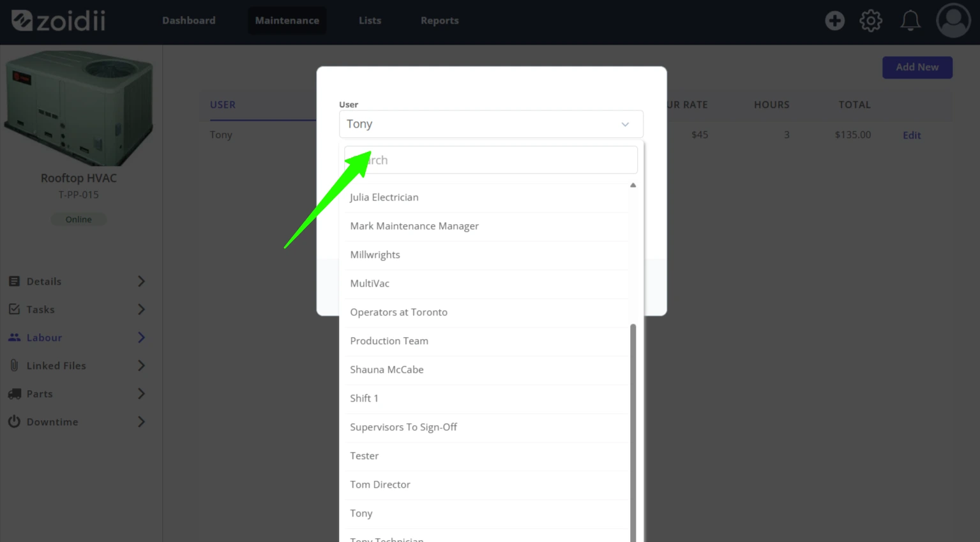Open the notifications bell
The height and width of the screenshot is (542, 980).
pos(910,20)
